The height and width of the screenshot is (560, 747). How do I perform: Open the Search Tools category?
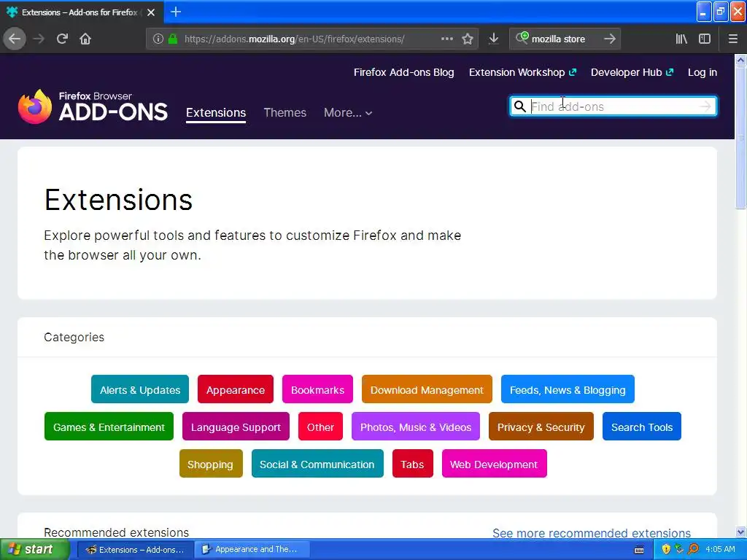point(642,427)
